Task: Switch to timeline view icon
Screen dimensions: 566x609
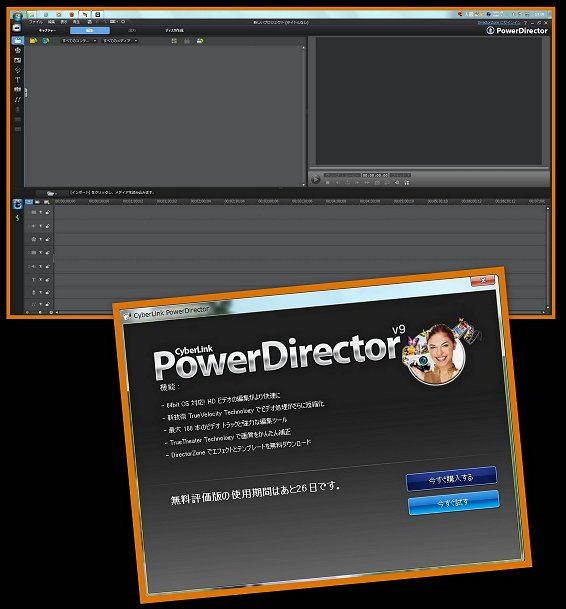Action: pyautogui.click(x=29, y=202)
